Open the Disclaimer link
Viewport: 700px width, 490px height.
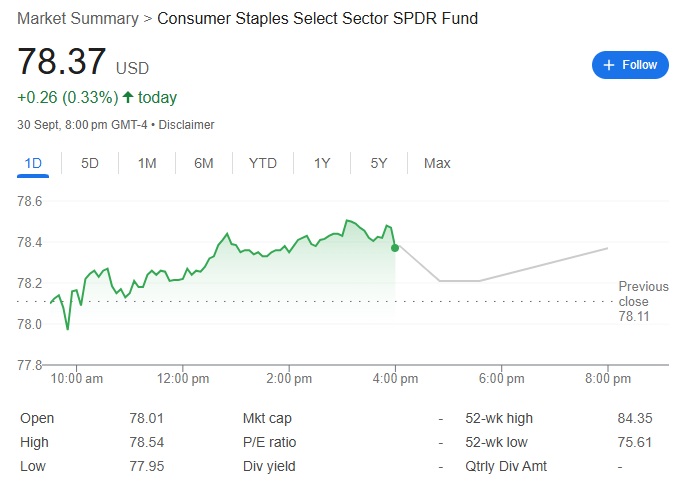click(x=187, y=125)
